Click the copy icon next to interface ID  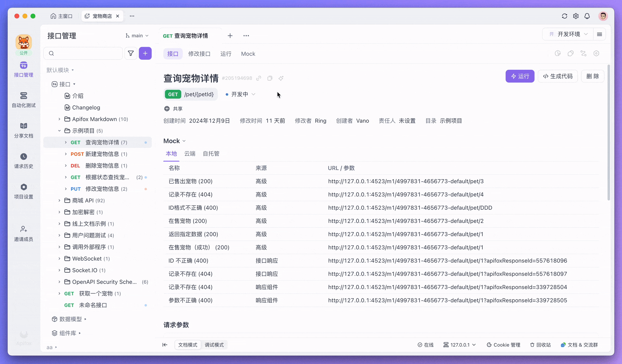tap(270, 78)
